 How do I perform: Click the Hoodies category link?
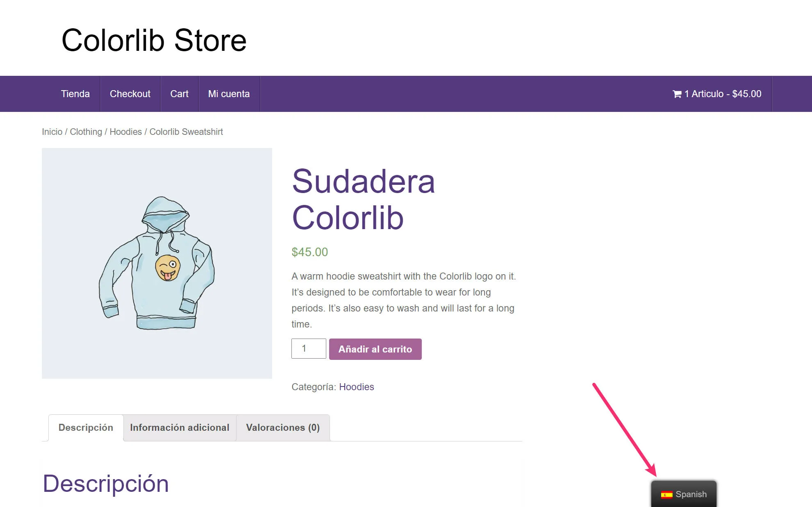tap(356, 387)
